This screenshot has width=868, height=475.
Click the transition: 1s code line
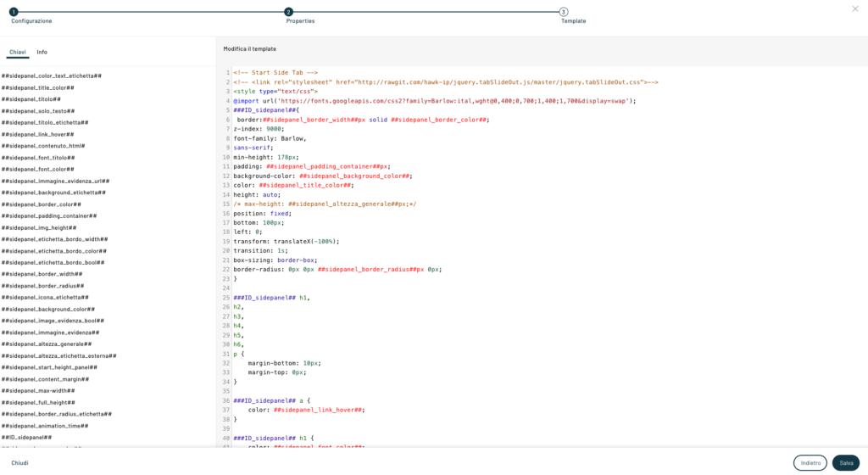tap(261, 251)
